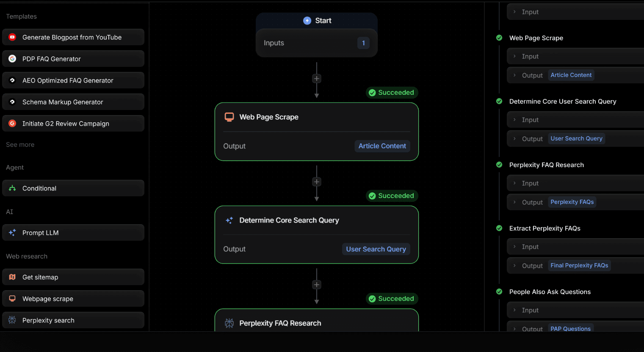Click the green check beside People Also Ask Questions

click(499, 291)
